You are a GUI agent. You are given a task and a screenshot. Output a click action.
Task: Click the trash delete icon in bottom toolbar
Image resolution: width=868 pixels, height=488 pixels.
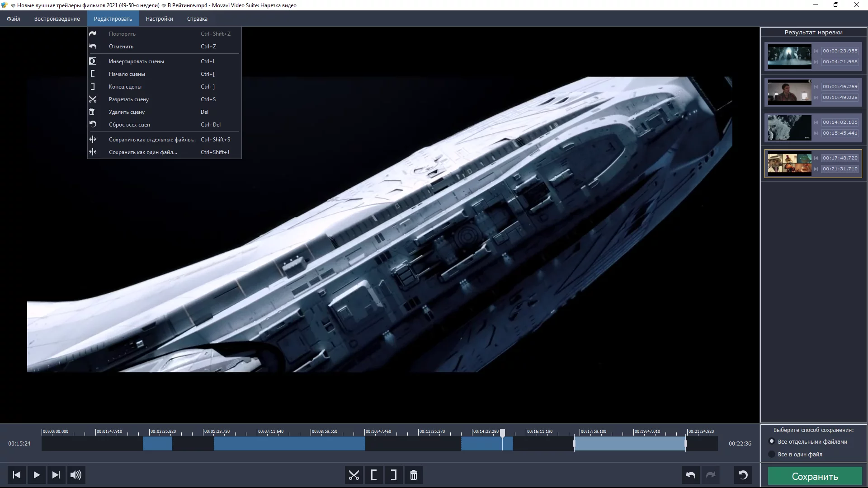[414, 475]
